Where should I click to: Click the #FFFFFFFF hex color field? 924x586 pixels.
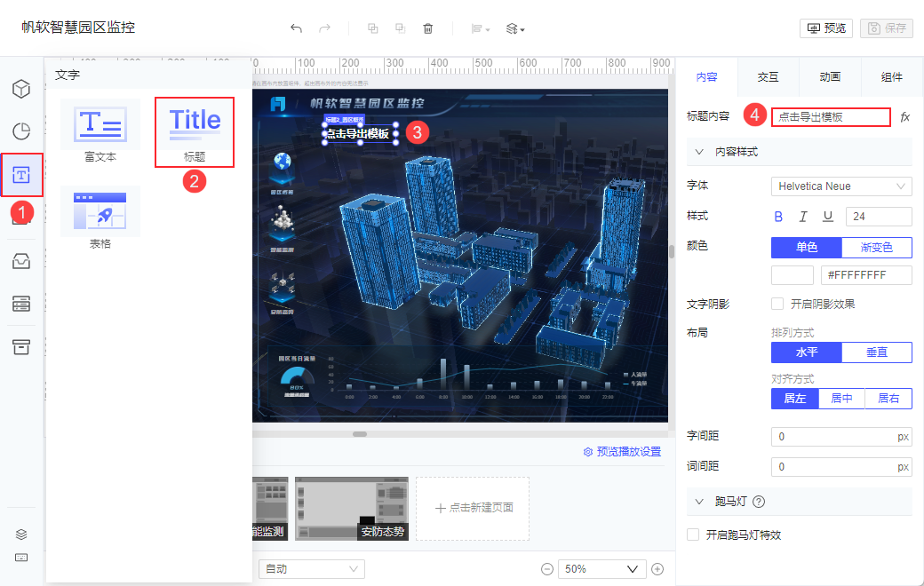(x=866, y=275)
